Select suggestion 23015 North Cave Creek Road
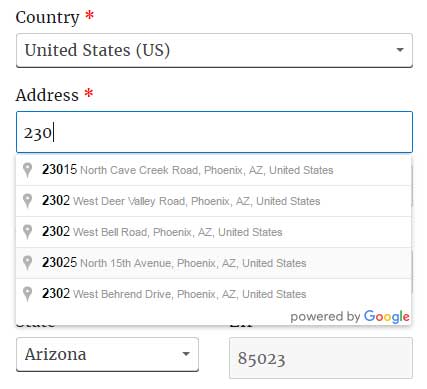427x389 pixels. [213, 170]
